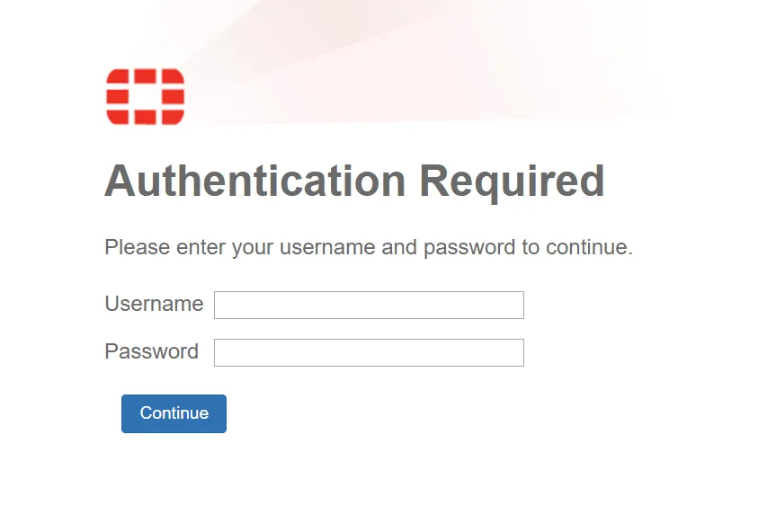
Task: Click the red grid emblem above the heading
Action: coord(146,96)
